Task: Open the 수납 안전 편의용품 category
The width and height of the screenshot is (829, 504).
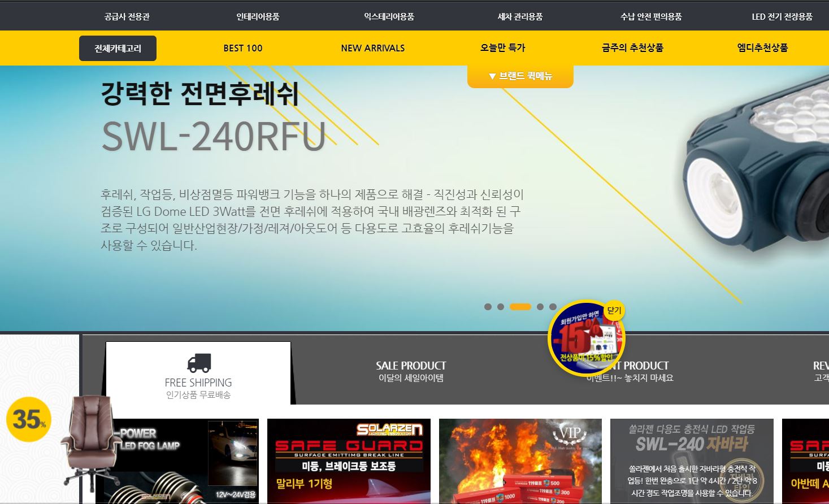Action: 651,17
